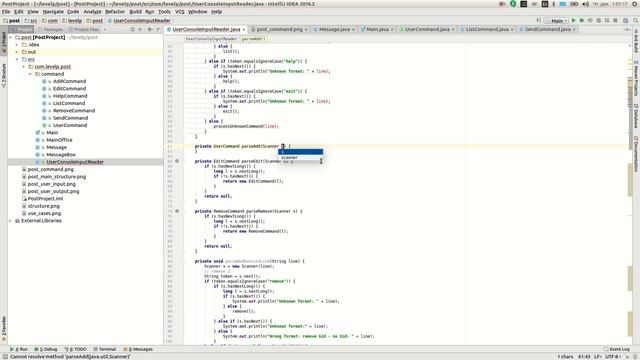Click the Make Project build icon before Main
Image resolution: width=640 pixels, height=360 pixels.
tap(539, 20)
